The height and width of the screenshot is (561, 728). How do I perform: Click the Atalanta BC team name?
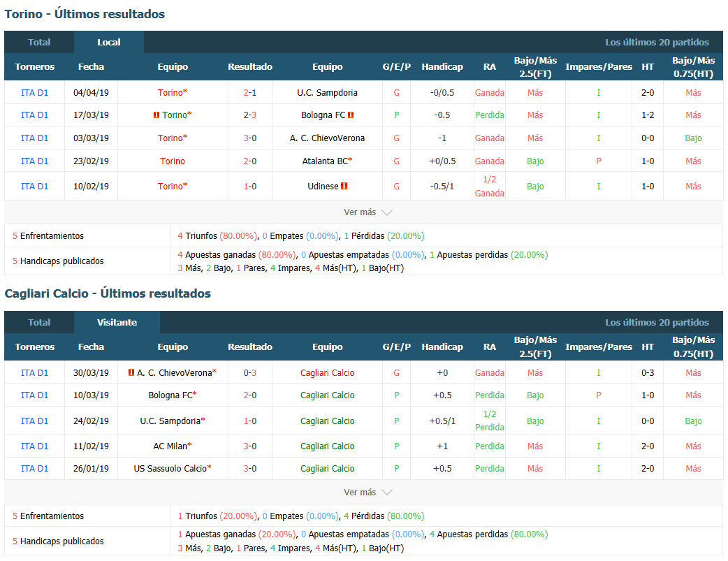(325, 161)
